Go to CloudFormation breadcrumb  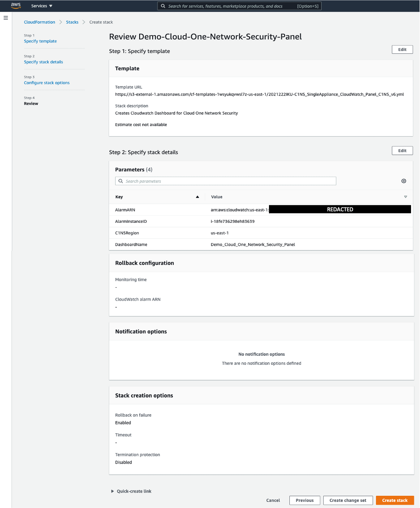point(40,22)
